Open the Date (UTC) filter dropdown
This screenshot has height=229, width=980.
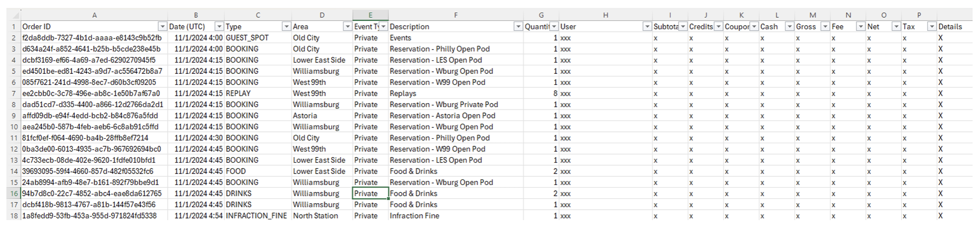[x=219, y=27]
